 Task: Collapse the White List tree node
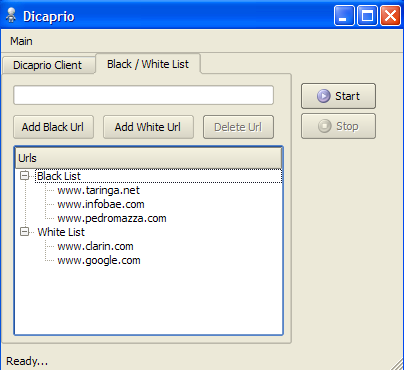tap(25, 232)
